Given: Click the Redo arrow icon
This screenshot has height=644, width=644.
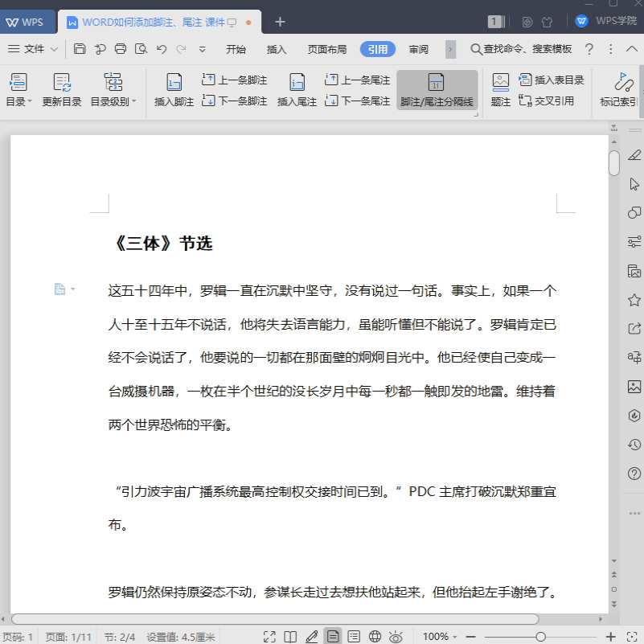Looking at the screenshot, I should [x=181, y=49].
